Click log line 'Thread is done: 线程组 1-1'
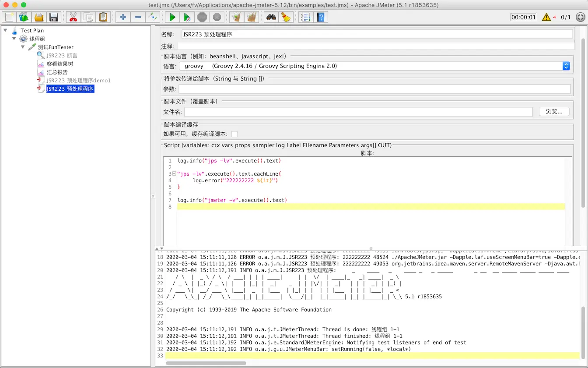The image size is (588, 368). tap(283, 329)
